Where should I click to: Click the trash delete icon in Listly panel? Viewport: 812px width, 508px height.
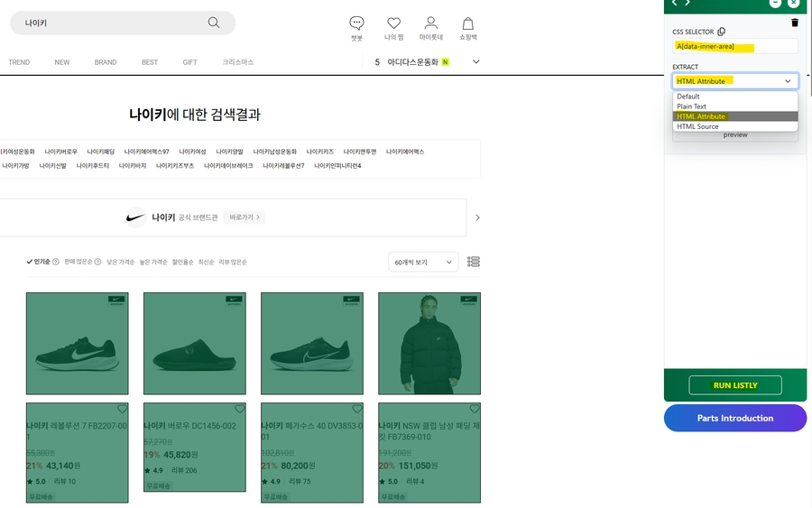(x=794, y=23)
